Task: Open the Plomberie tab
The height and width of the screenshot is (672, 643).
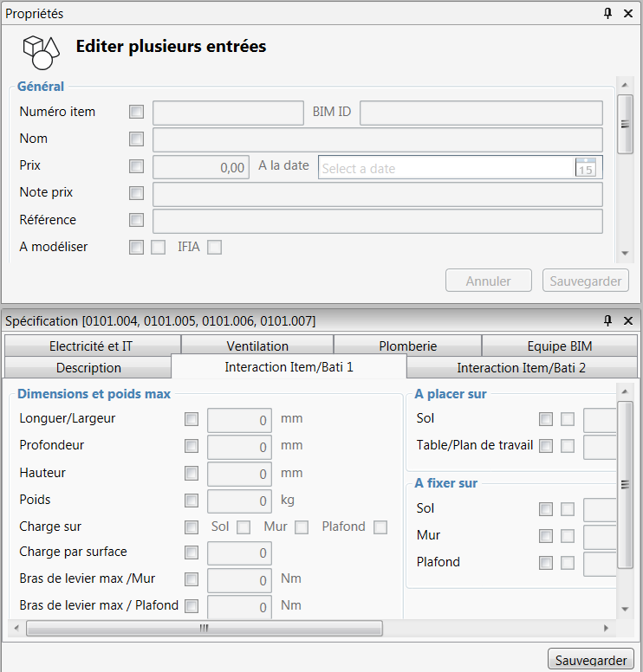Action: pos(407,346)
